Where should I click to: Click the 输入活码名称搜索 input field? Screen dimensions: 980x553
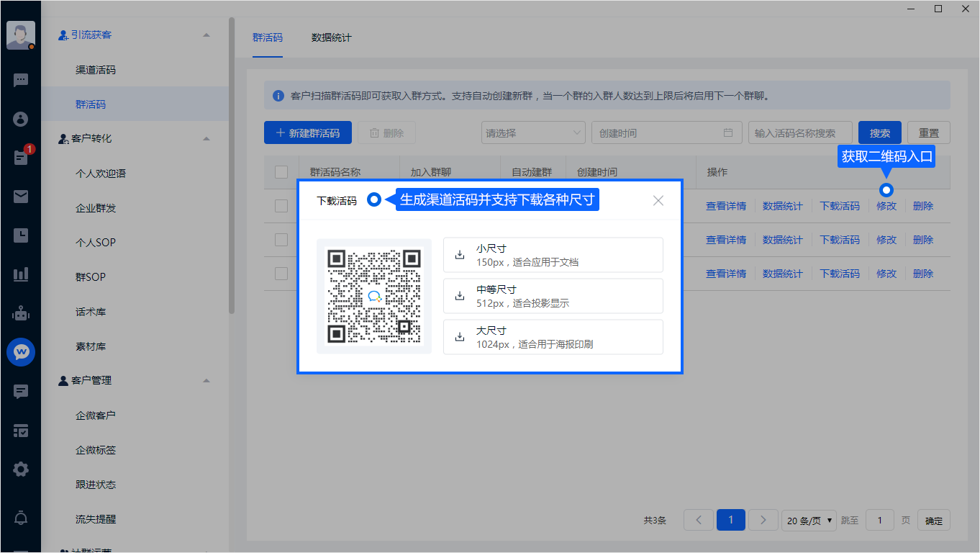point(799,133)
